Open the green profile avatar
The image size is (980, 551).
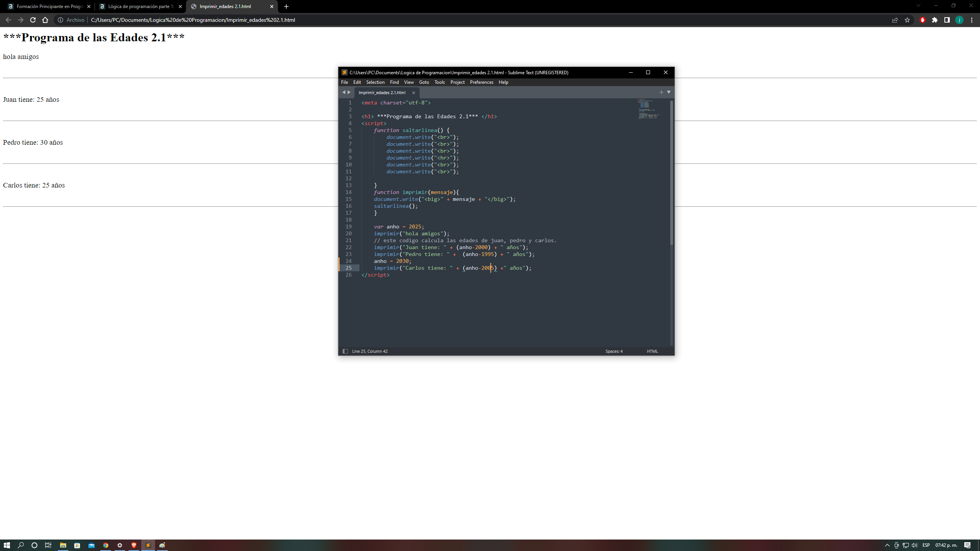(x=959, y=20)
